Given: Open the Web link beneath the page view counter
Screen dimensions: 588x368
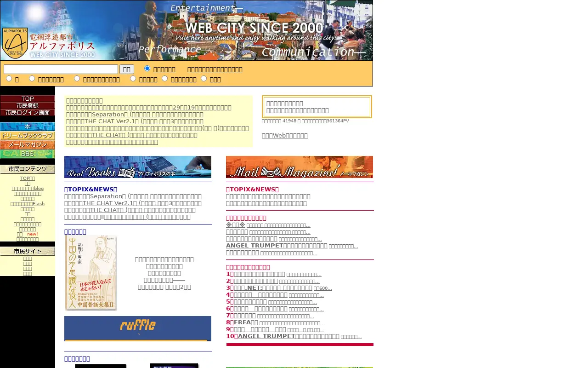Looking at the screenshot, I should tap(285, 136).
